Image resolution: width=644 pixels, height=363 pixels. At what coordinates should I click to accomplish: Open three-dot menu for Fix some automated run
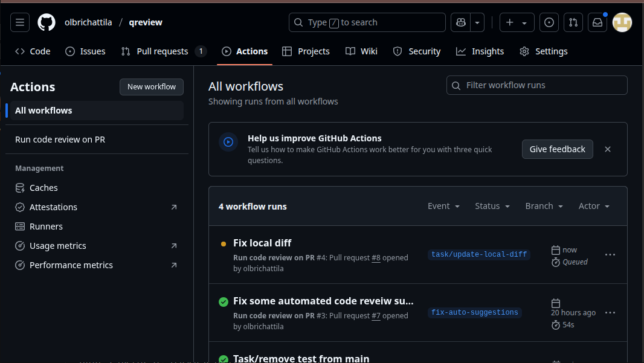click(610, 312)
